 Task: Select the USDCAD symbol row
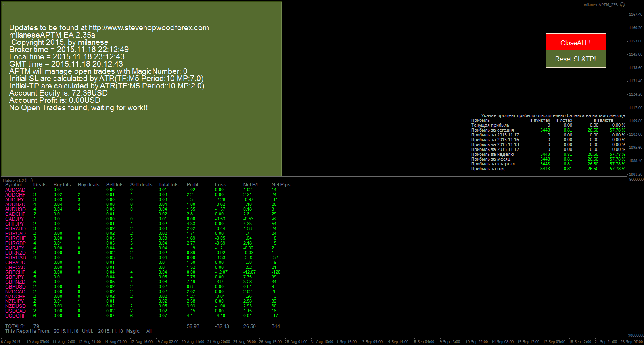141,311
